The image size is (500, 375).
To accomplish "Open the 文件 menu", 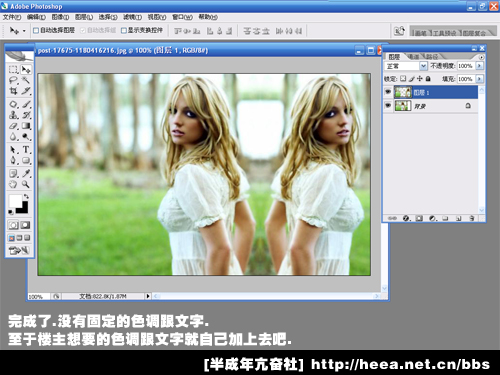I will pos(12,17).
